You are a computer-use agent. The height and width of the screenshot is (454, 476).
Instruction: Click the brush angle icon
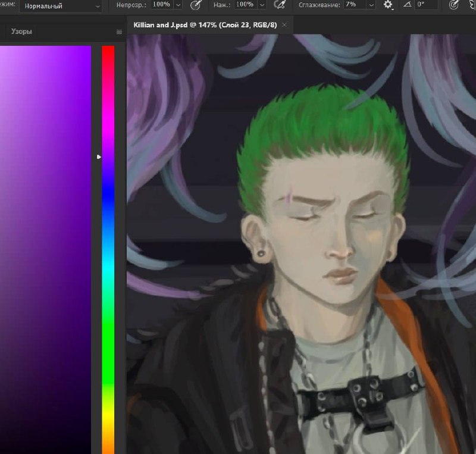[x=408, y=4]
